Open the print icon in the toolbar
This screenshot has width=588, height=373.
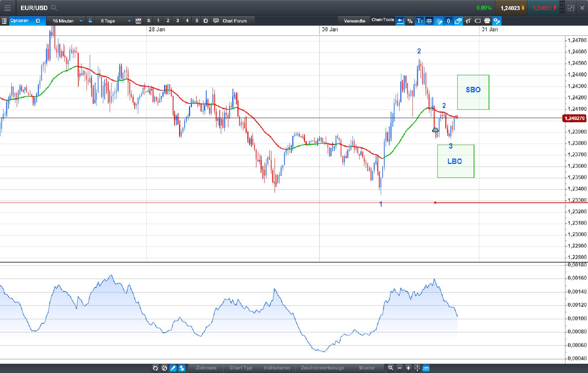click(487, 21)
